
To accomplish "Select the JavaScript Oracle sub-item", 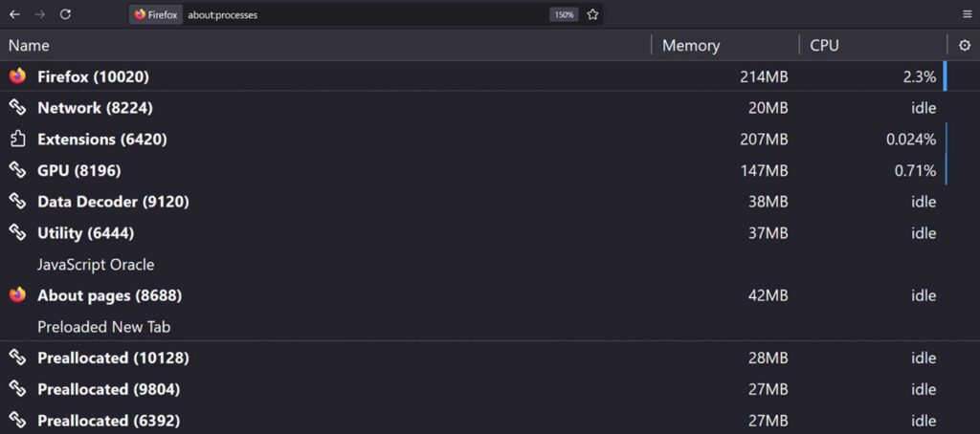I will point(96,265).
